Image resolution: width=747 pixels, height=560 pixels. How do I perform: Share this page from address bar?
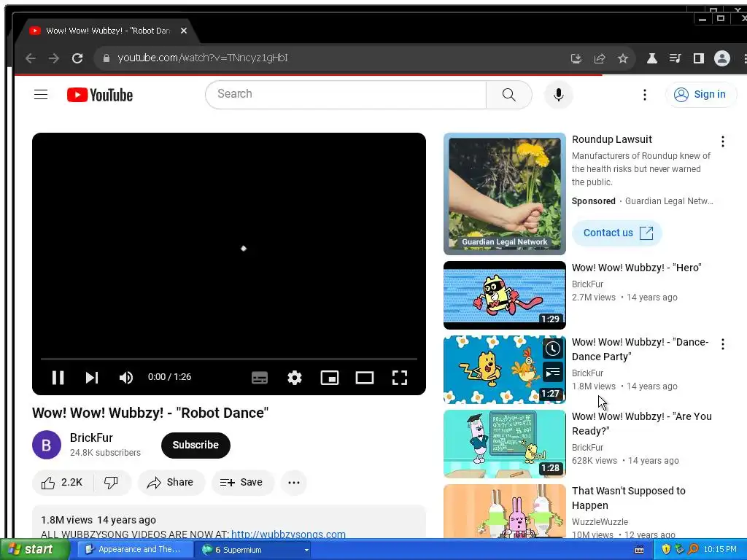tap(600, 58)
